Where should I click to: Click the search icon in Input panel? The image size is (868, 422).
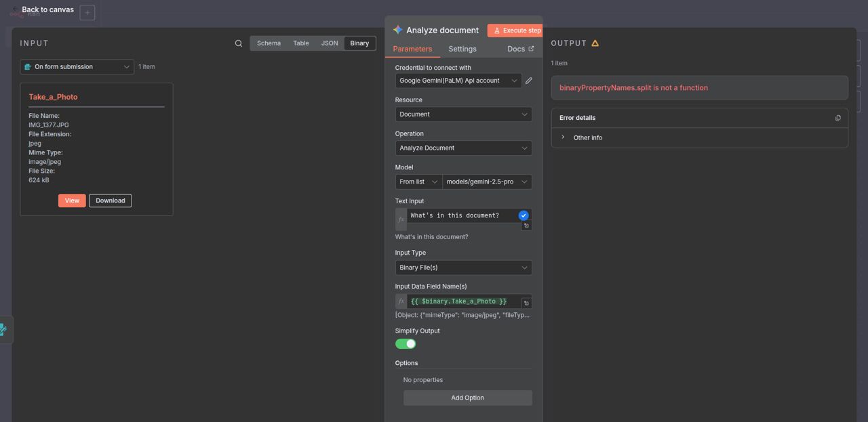[239, 43]
